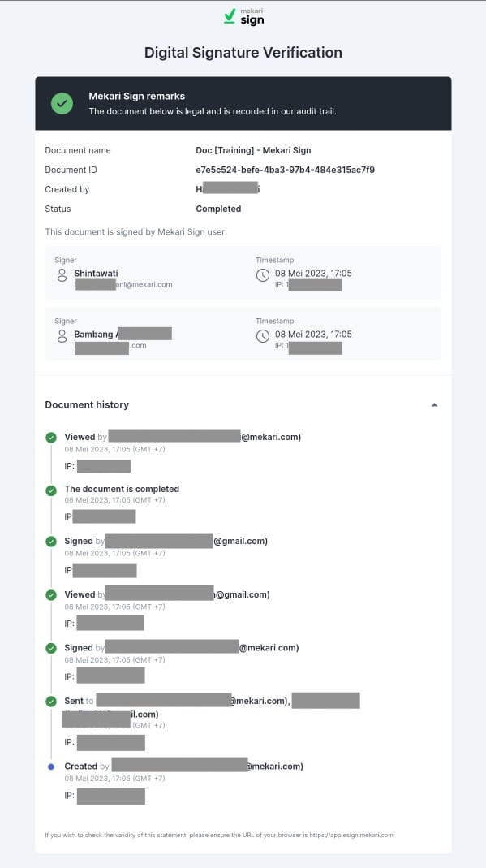Click the Shintawati signer name
Screen dimensions: 486x868
tap(97, 273)
